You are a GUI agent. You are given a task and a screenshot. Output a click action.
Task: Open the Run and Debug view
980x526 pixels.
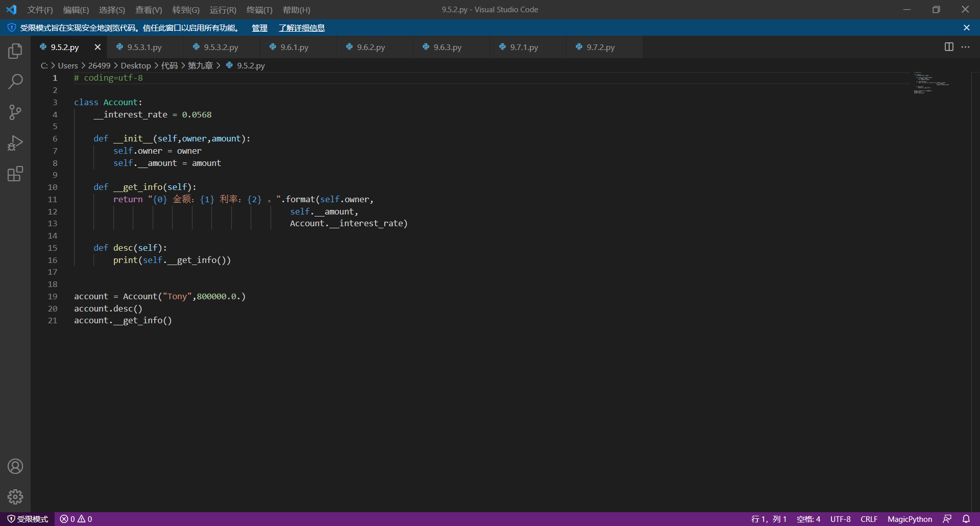[15, 143]
